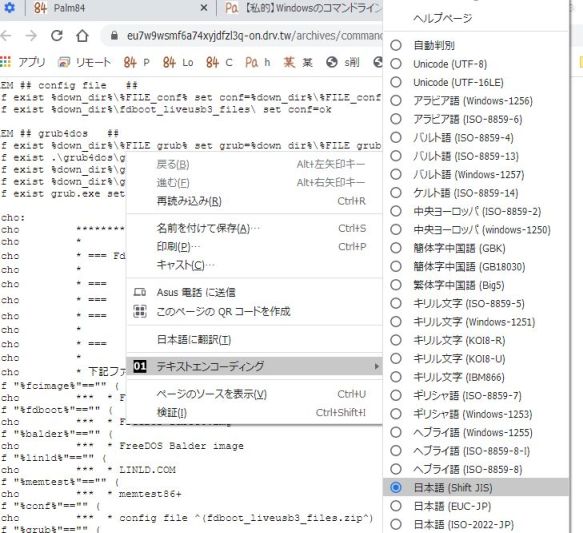Image resolution: width=583 pixels, height=533 pixels.
Task: Click the QR code icon in context menu
Action: [x=140, y=311]
